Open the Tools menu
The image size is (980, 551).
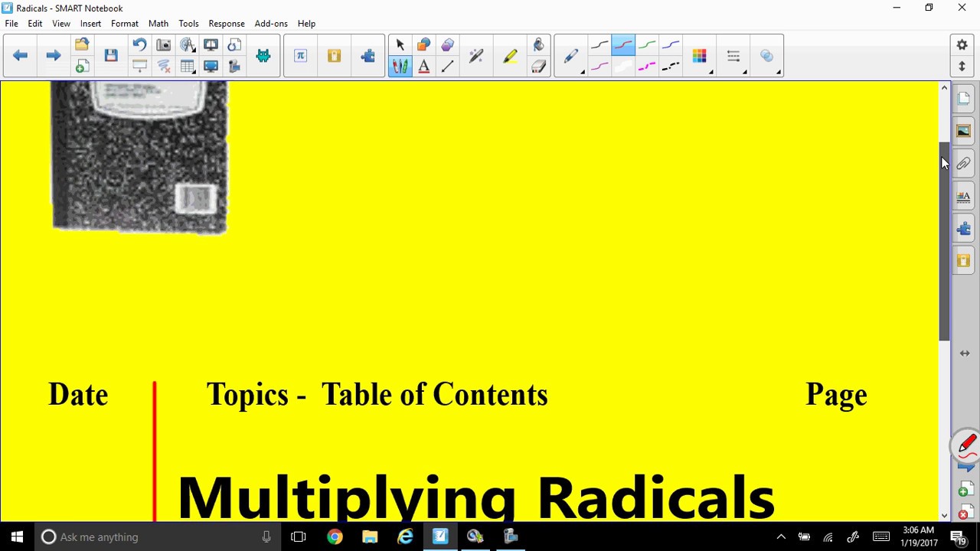pos(188,24)
